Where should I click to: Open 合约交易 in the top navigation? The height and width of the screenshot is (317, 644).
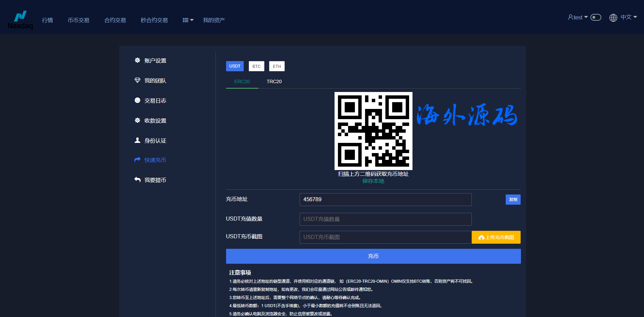tap(115, 20)
